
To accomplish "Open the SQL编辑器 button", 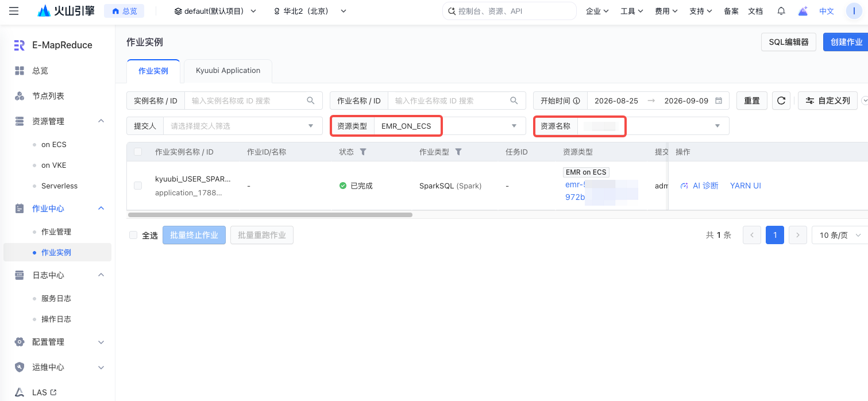I will 789,42.
